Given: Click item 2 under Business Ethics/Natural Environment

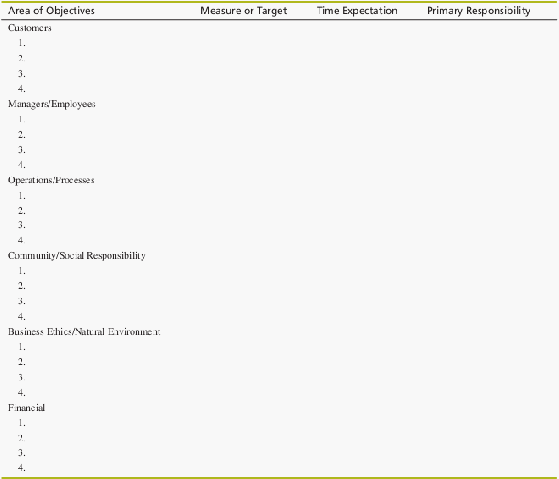Looking at the screenshot, I should [x=22, y=362].
